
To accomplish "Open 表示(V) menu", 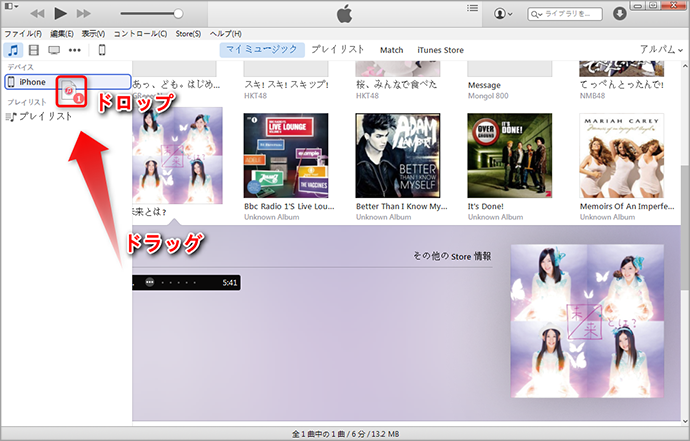I will click(93, 34).
